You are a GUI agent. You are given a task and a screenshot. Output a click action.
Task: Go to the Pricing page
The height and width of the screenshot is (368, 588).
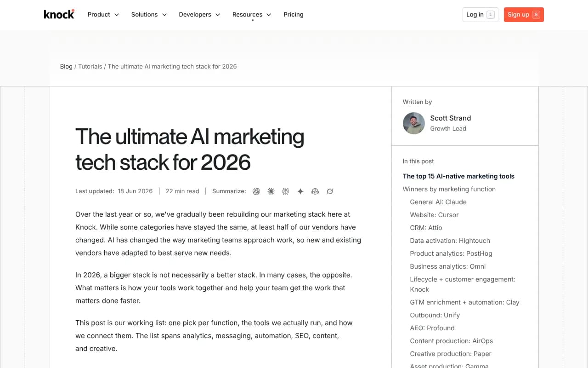[294, 15]
